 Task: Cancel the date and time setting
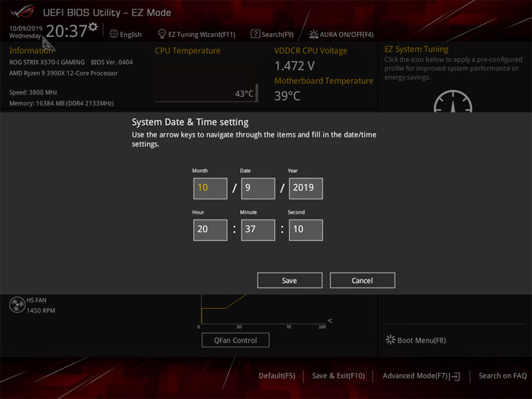pos(362,280)
